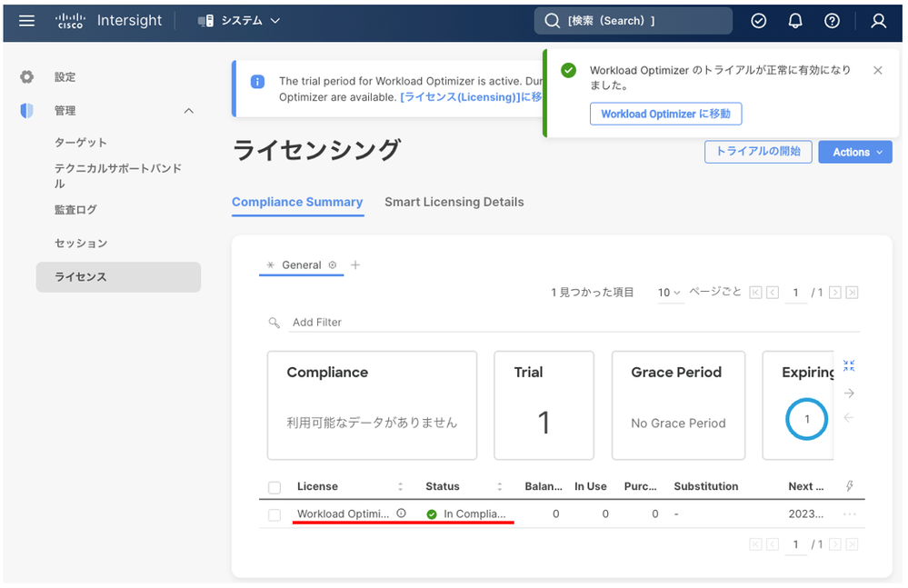Select ライセンス in the sidebar
The height and width of the screenshot is (588, 908).
118,276
